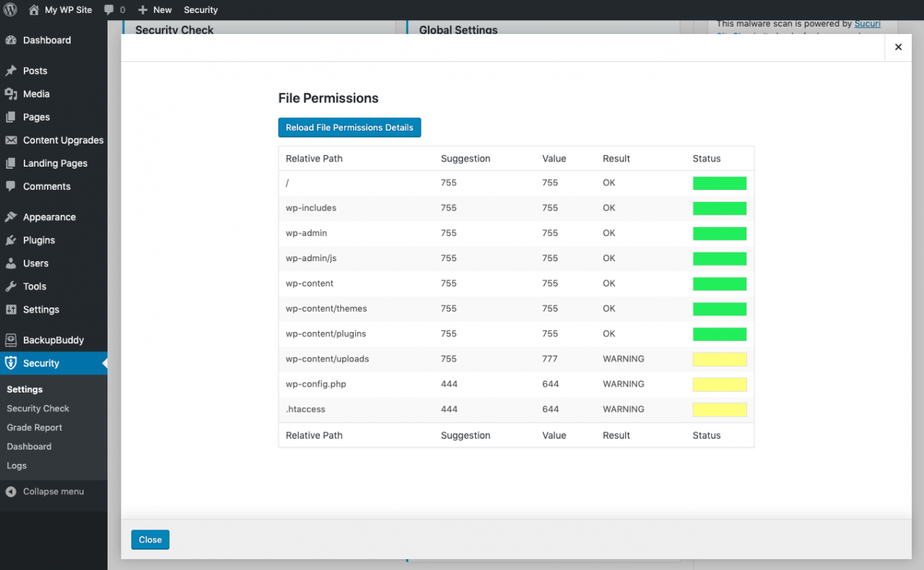Image resolution: width=924 pixels, height=570 pixels.
Task: Open the New content menu in admin bar
Action: (154, 10)
